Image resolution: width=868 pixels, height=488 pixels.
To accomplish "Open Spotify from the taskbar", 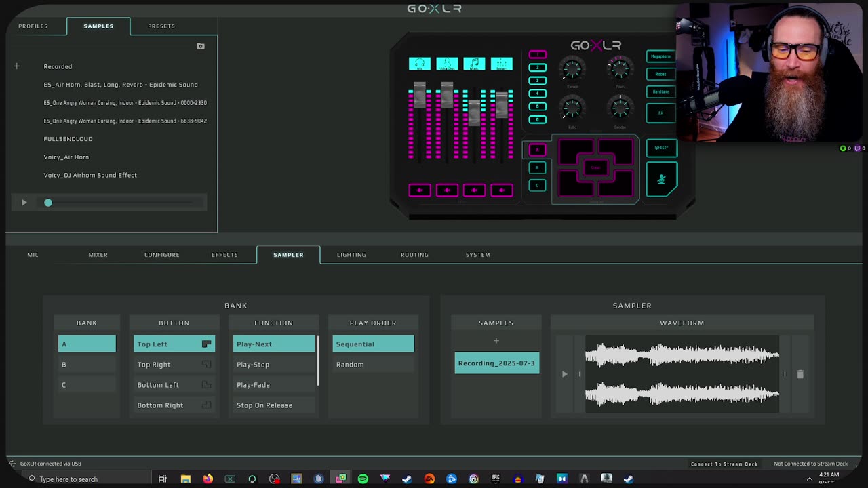I will [x=363, y=479].
